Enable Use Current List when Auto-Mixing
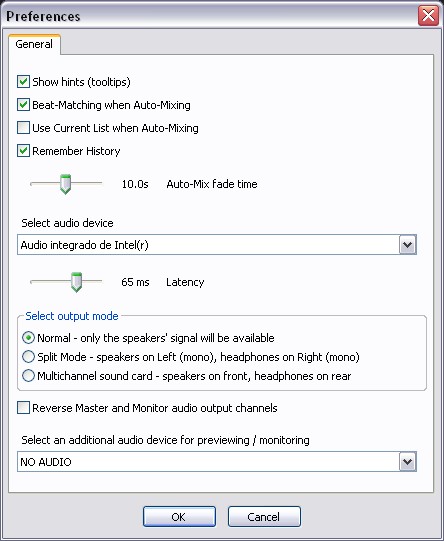Screen dimensions: 444x541 (23, 128)
